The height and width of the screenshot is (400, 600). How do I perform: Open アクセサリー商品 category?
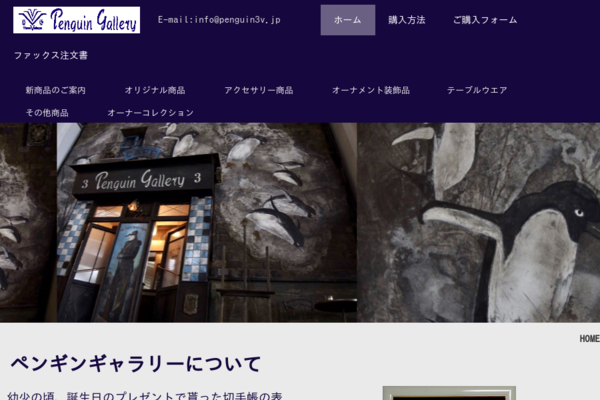pyautogui.click(x=259, y=90)
